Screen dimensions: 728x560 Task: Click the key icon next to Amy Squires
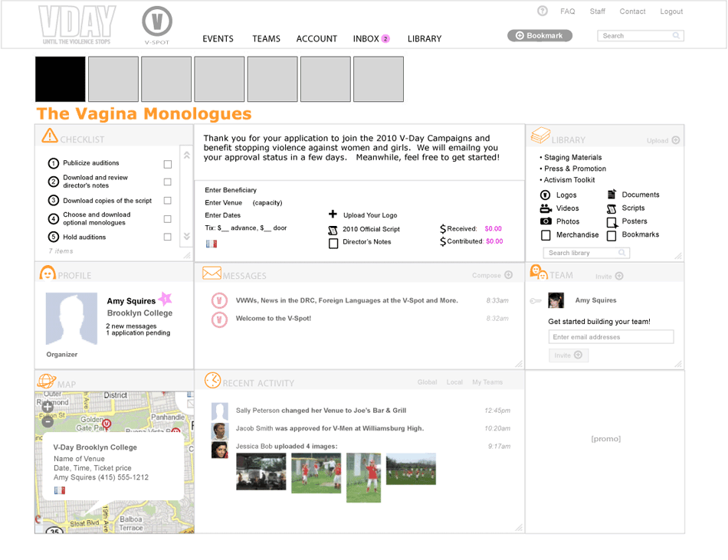536,300
